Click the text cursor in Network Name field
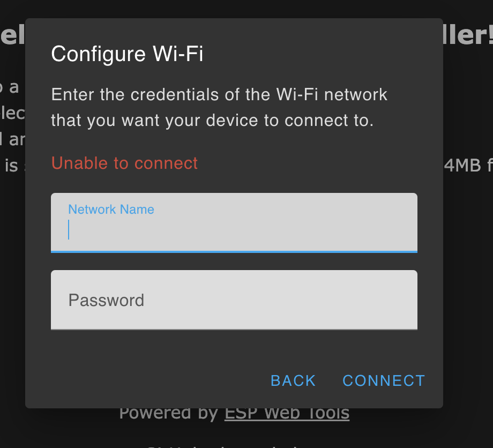Viewport: 493px width, 448px height. point(69,229)
